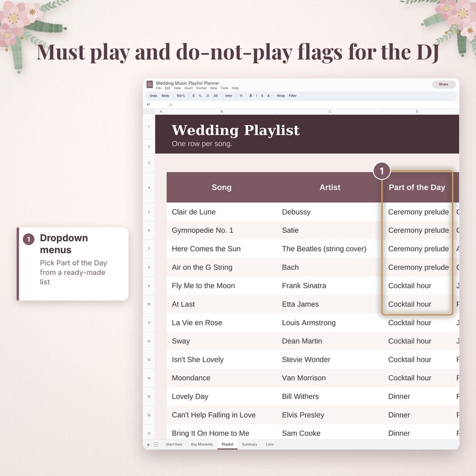Click Redo in the toolbar

[x=165, y=96]
